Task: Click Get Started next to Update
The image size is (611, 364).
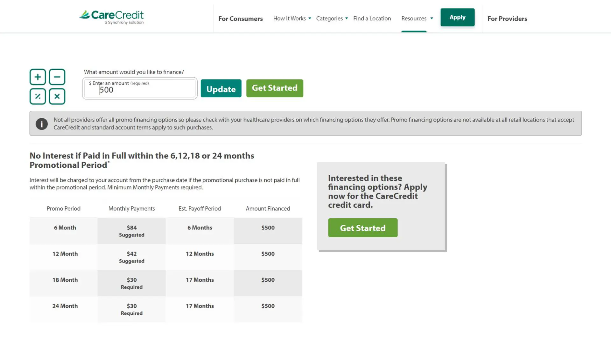Action: [x=274, y=88]
